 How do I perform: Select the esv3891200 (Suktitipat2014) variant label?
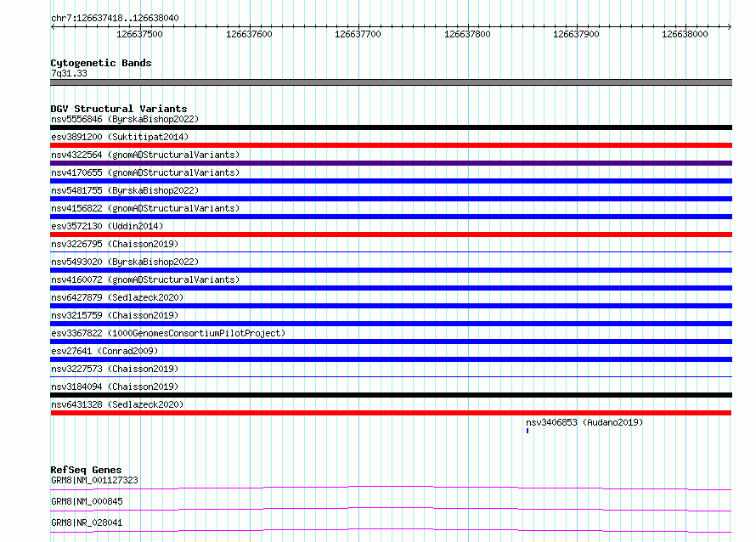(120, 137)
